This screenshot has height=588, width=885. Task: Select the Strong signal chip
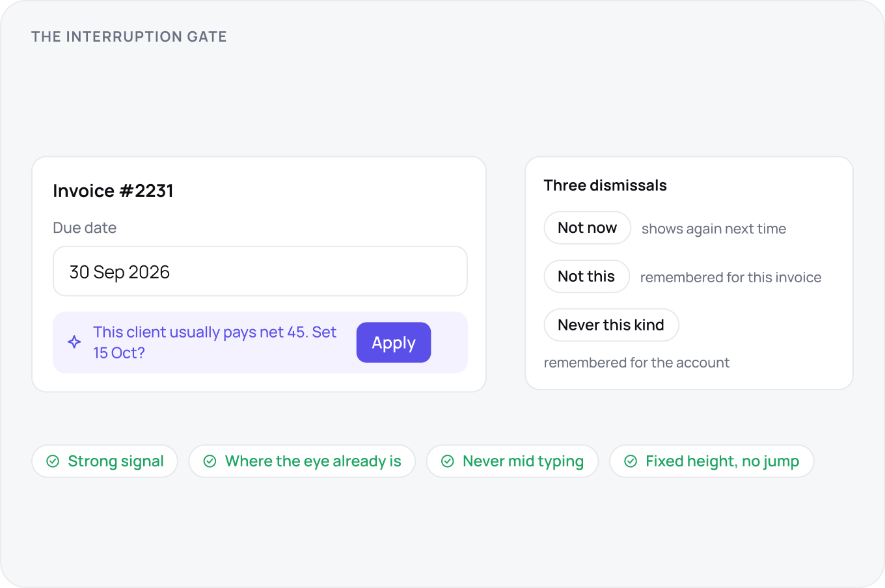[x=105, y=461]
